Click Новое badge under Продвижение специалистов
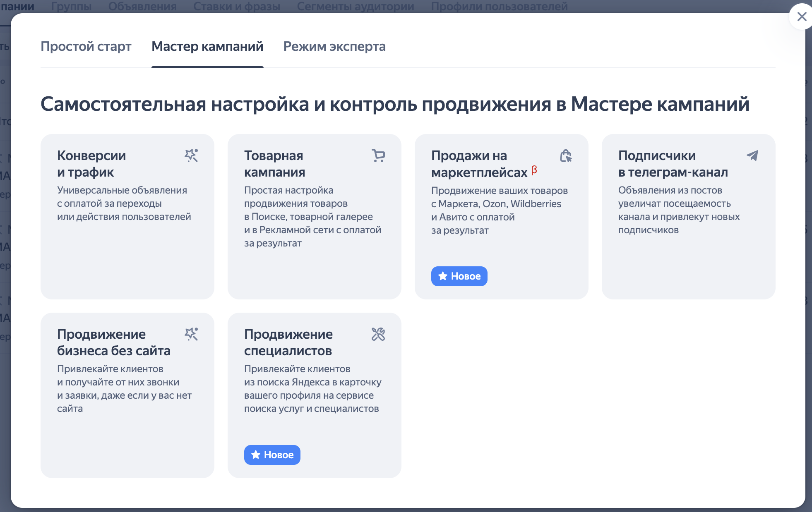The height and width of the screenshot is (512, 812). point(272,455)
